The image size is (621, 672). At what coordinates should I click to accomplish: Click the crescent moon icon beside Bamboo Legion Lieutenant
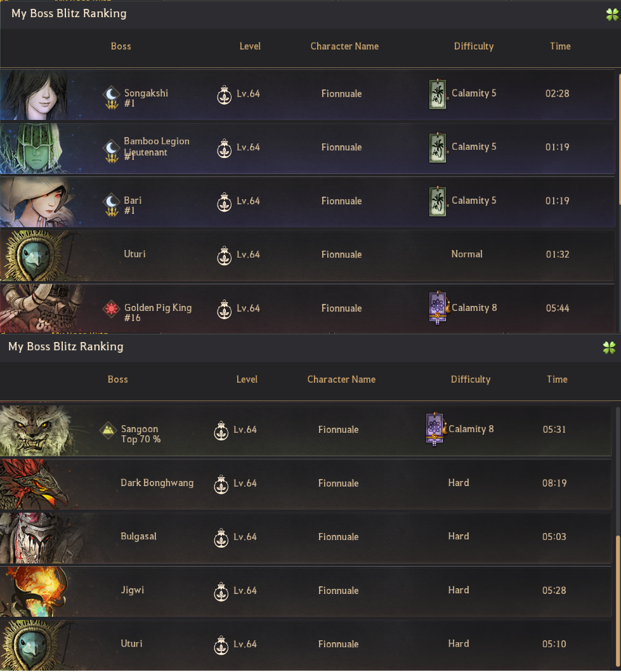point(112,151)
